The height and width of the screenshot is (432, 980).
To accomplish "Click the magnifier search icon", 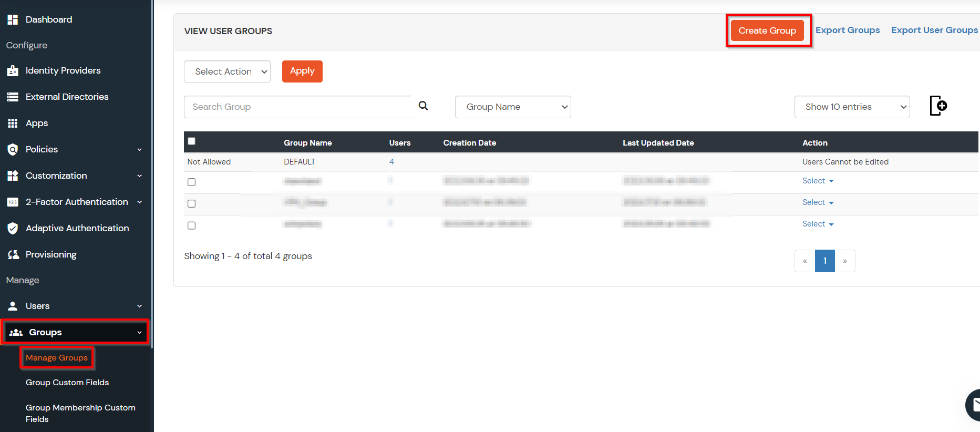I will pyautogui.click(x=423, y=106).
